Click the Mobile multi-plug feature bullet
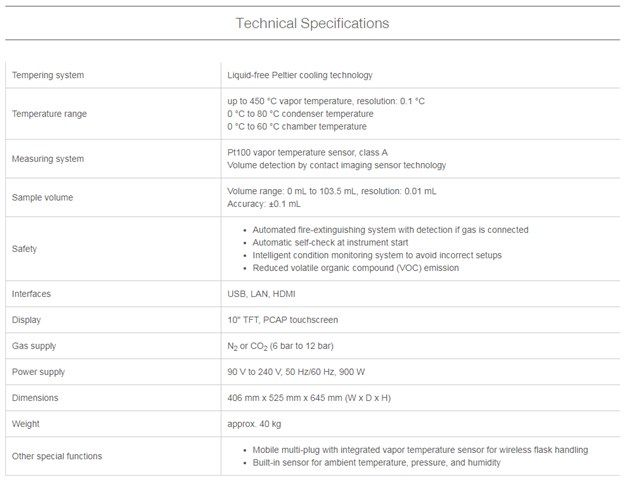 pyautogui.click(x=420, y=450)
